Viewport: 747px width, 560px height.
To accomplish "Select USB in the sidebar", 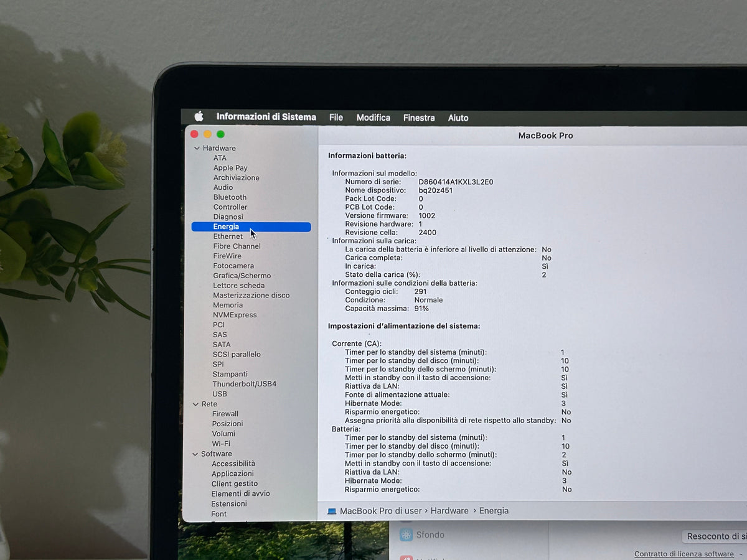I will 220,394.
